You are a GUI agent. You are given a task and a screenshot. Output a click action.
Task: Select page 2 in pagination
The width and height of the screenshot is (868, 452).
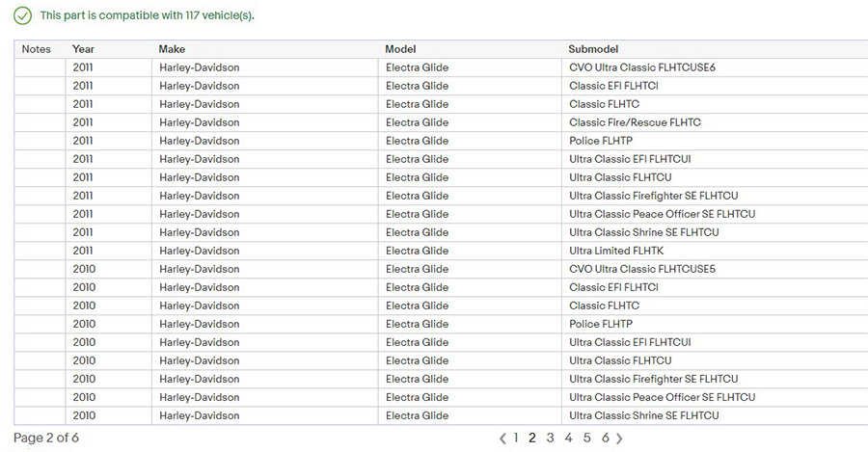point(532,438)
